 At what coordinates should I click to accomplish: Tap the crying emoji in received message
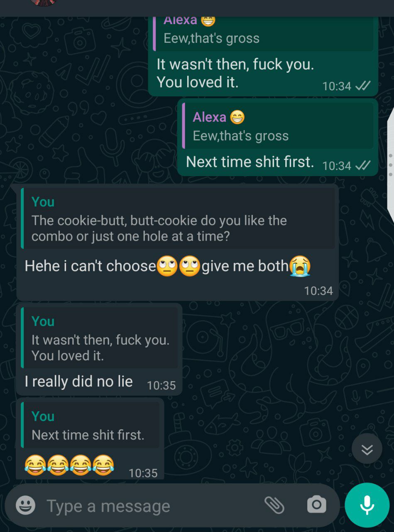(x=300, y=266)
